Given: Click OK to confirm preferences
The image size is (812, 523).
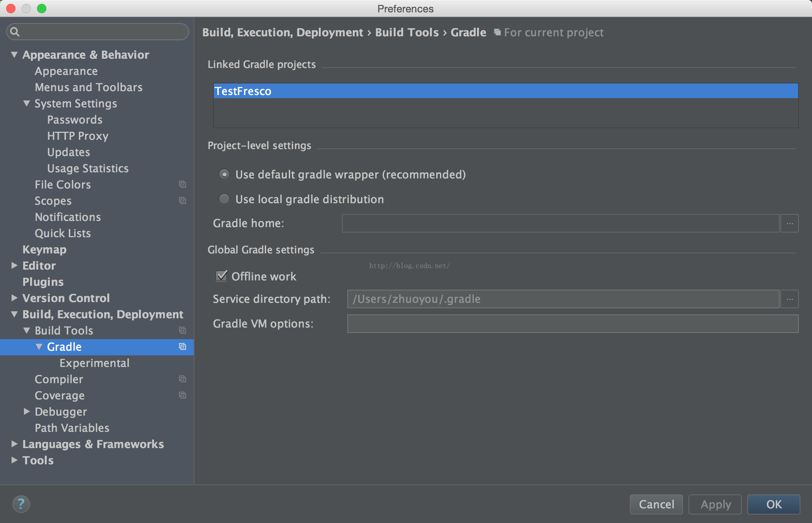Looking at the screenshot, I should point(774,504).
